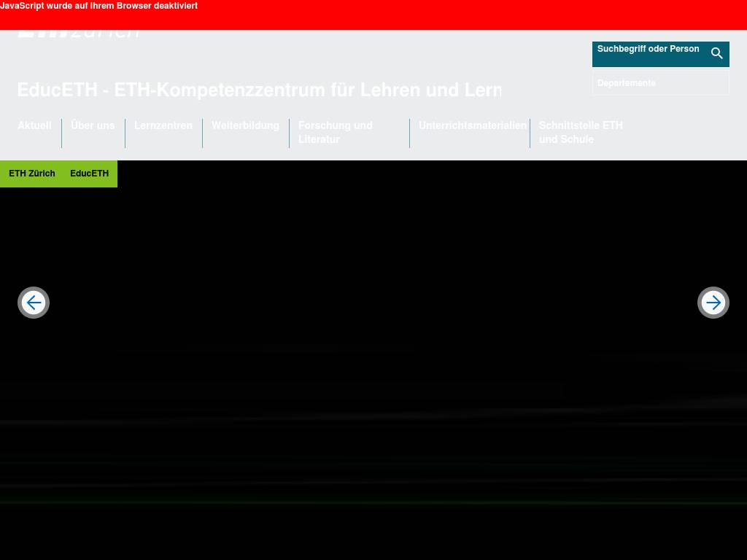Click the magnifying glass search icon

(x=716, y=53)
